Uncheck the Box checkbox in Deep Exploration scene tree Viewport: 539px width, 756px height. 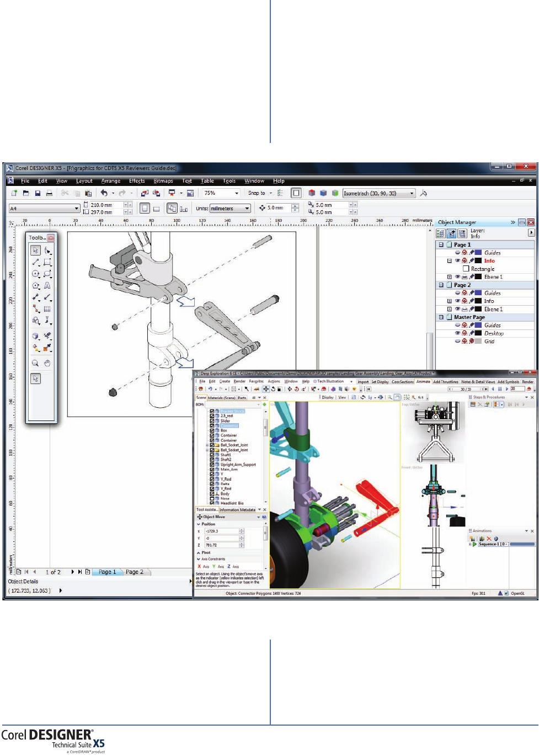coord(212,430)
